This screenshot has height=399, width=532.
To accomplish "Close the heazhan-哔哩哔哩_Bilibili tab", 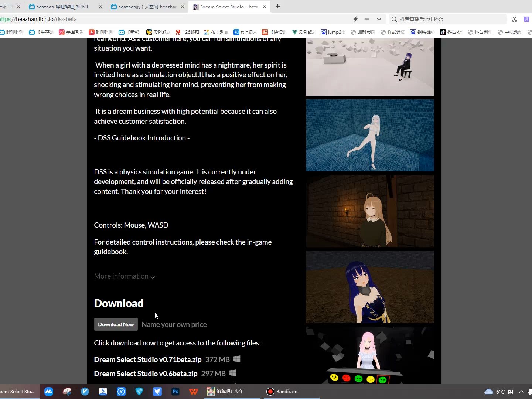I will tap(100, 7).
